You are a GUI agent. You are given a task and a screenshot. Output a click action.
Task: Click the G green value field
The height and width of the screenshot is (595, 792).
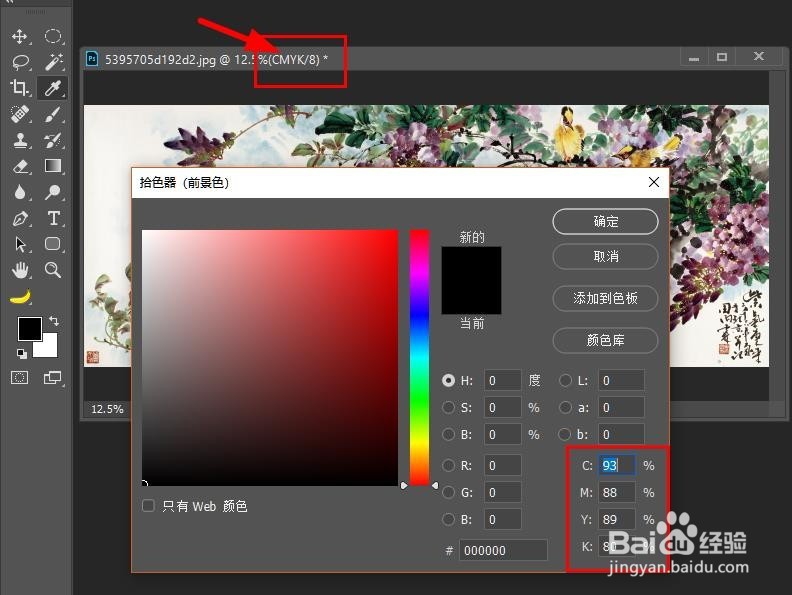503,492
